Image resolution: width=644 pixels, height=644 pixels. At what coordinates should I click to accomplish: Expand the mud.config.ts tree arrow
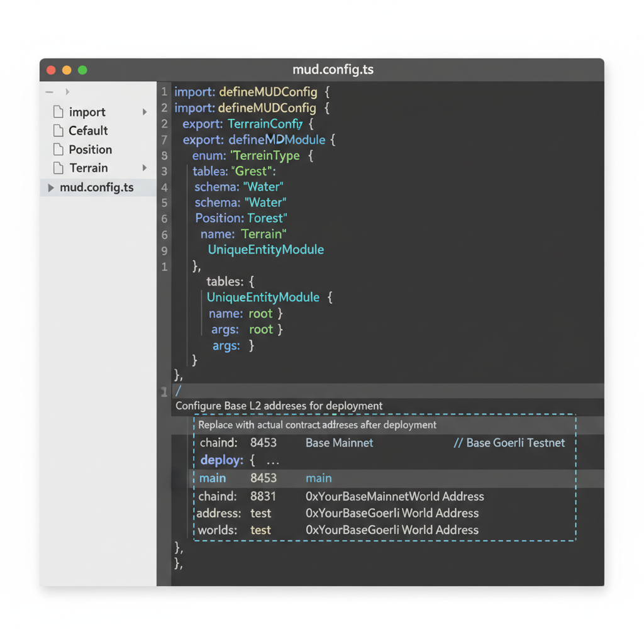coord(50,187)
